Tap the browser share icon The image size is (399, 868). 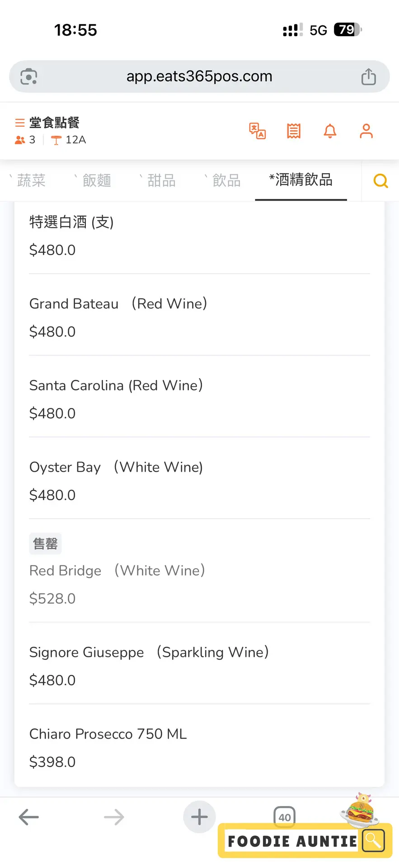pyautogui.click(x=368, y=76)
